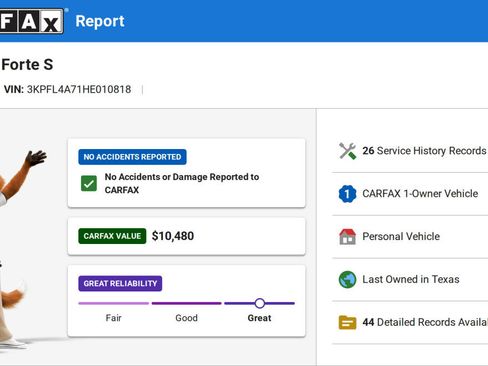Viewport: 488px width, 366px height.
Task: Select the Last Owned in Texas text
Action: (x=411, y=279)
